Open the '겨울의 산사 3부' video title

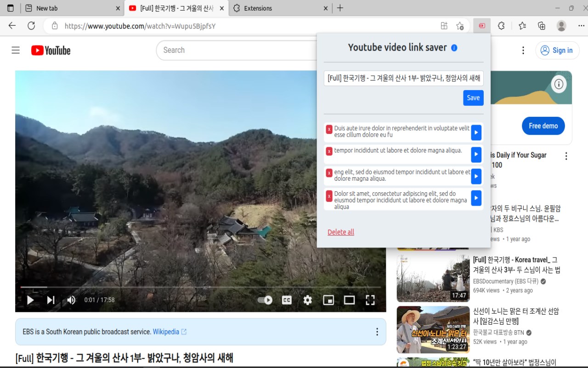pos(517,265)
